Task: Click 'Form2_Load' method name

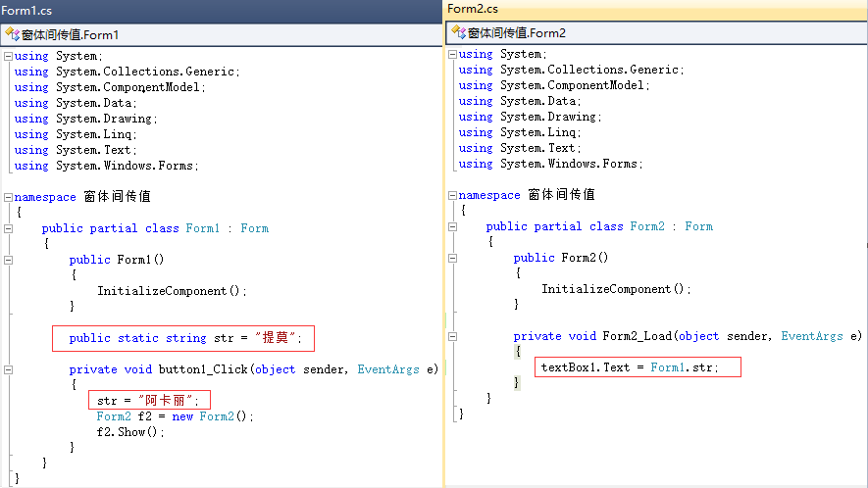Action: click(x=637, y=336)
